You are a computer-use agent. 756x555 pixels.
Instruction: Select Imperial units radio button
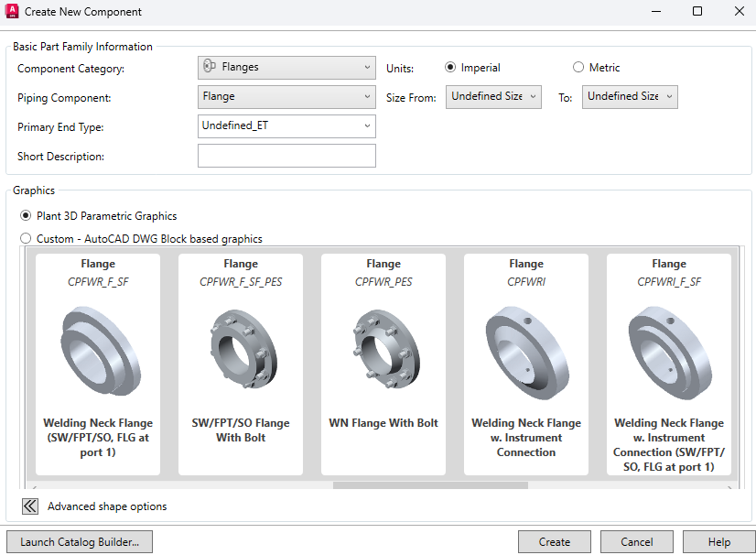pyautogui.click(x=450, y=68)
